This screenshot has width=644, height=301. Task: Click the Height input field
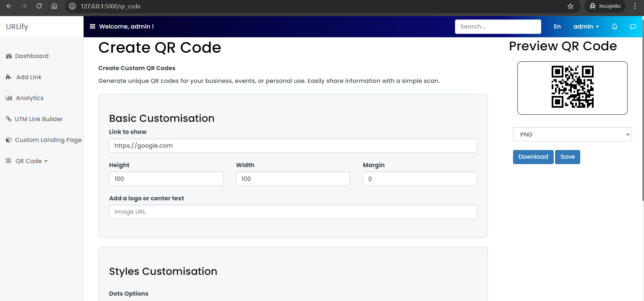coord(166,179)
